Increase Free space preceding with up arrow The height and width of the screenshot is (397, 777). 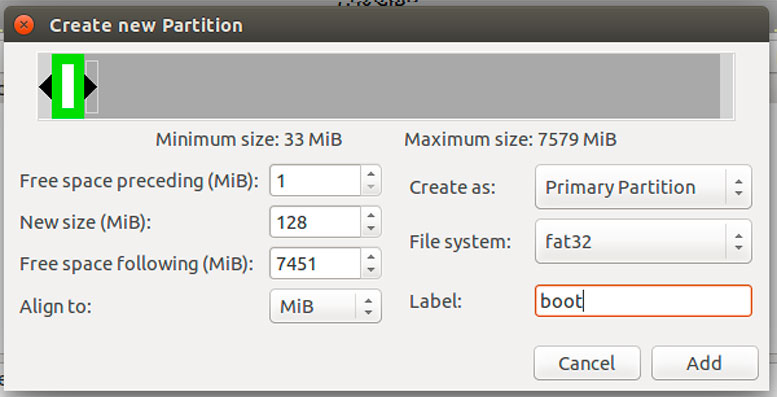pos(371,174)
